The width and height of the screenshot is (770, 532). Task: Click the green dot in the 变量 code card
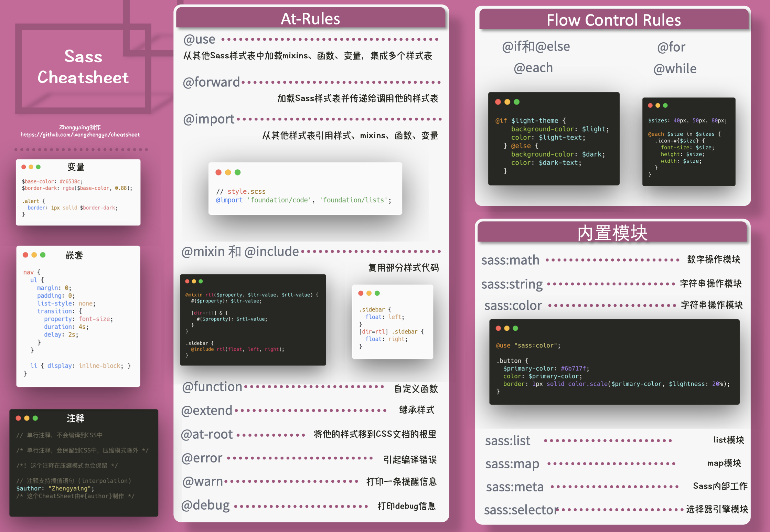point(38,167)
